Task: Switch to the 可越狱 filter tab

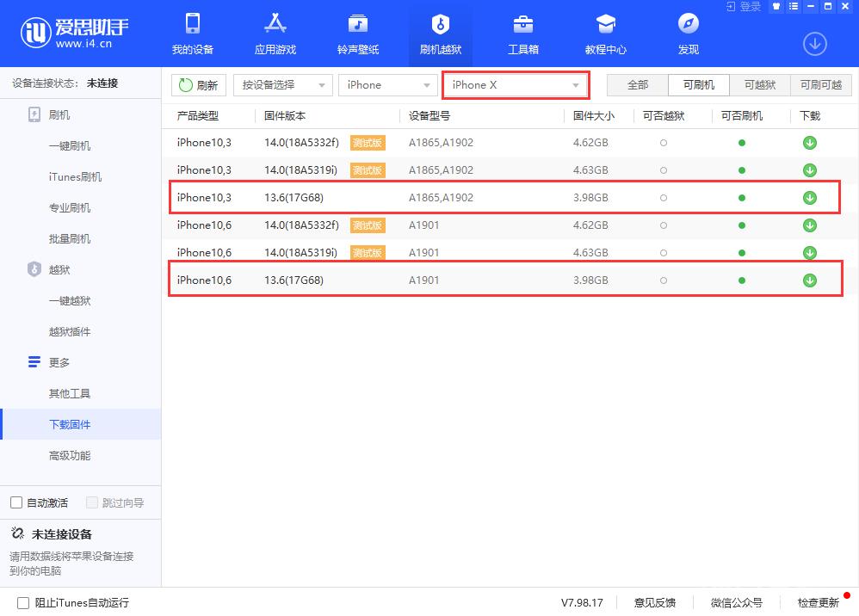Action: point(758,85)
